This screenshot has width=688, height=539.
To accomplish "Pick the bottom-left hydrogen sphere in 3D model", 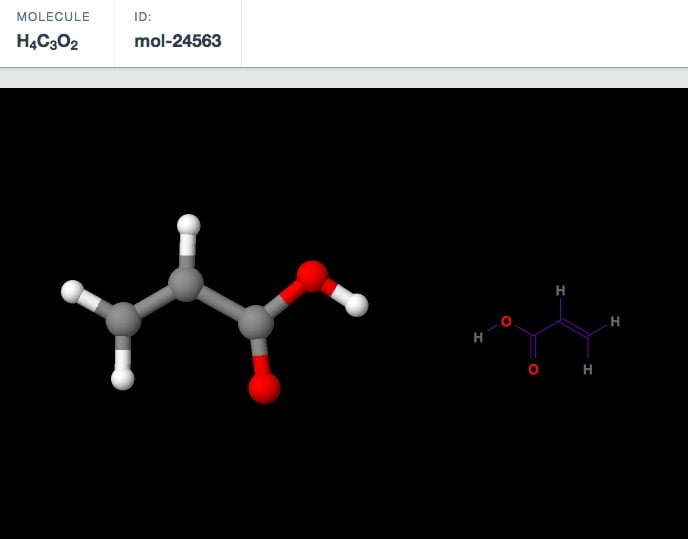I will [x=122, y=379].
